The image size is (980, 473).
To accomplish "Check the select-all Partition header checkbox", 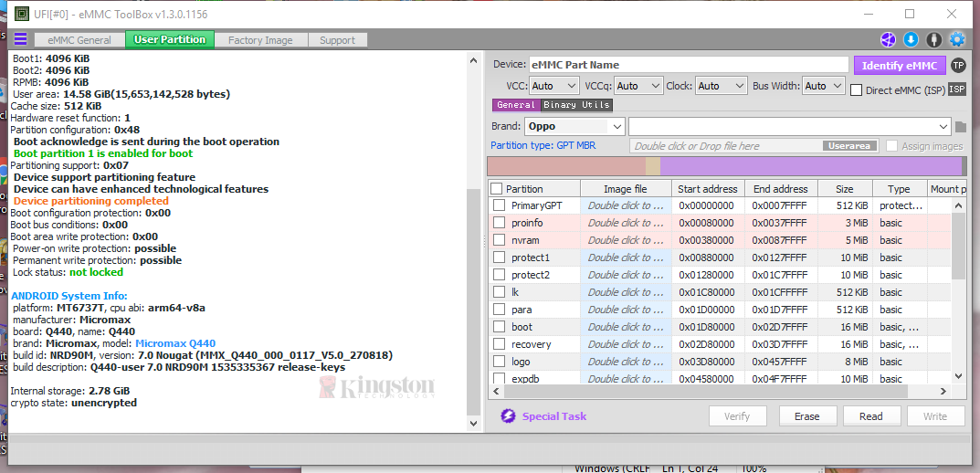I will pyautogui.click(x=496, y=188).
